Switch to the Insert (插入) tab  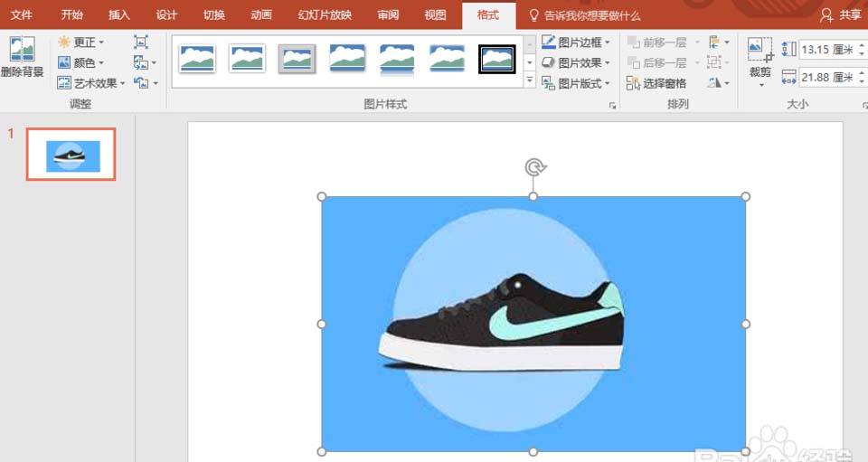119,15
